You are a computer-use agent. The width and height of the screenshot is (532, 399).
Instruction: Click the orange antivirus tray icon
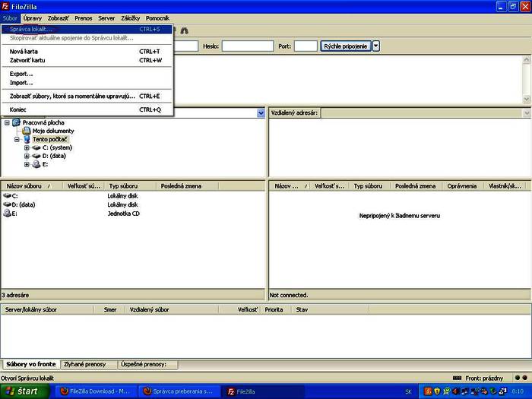[428, 391]
